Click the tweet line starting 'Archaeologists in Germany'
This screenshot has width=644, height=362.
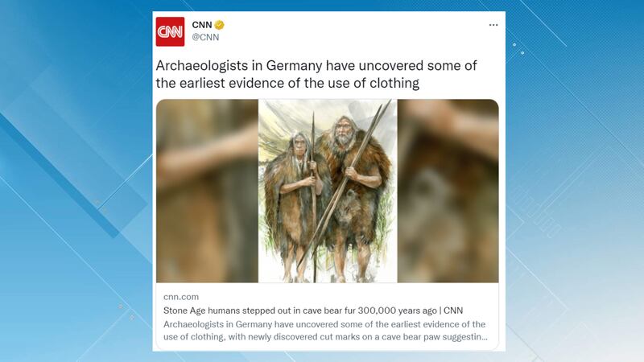pyautogui.click(x=316, y=66)
